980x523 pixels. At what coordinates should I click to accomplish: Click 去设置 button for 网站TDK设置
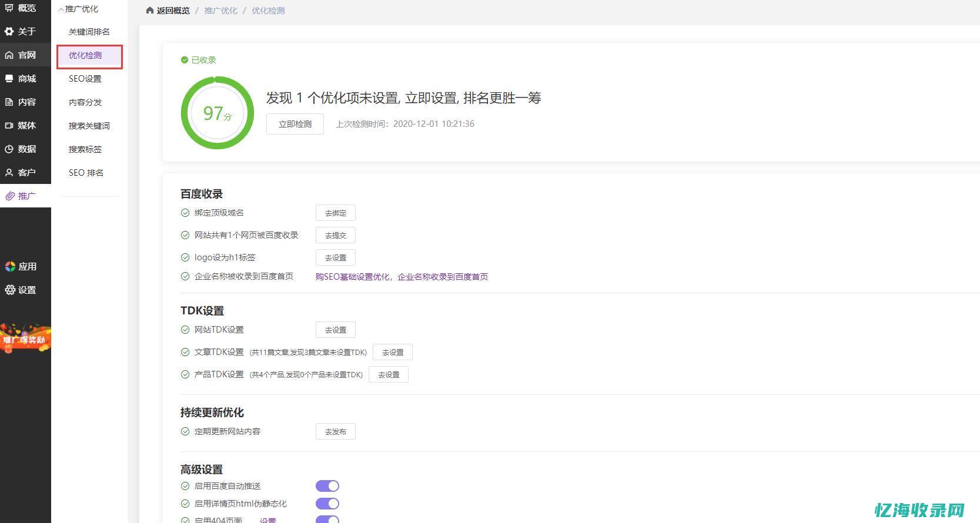pyautogui.click(x=336, y=330)
